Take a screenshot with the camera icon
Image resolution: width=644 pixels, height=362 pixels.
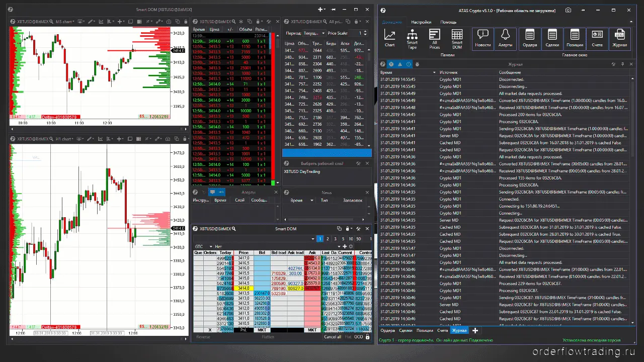[x=568, y=10]
